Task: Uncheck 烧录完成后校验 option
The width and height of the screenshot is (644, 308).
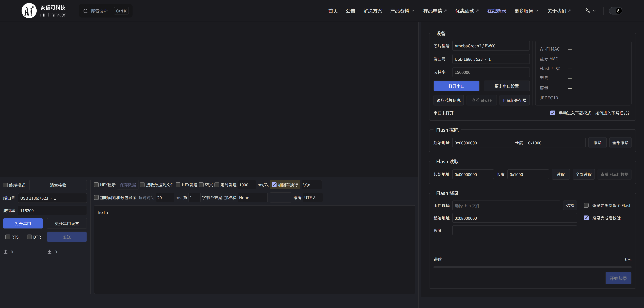Action: click(x=586, y=218)
